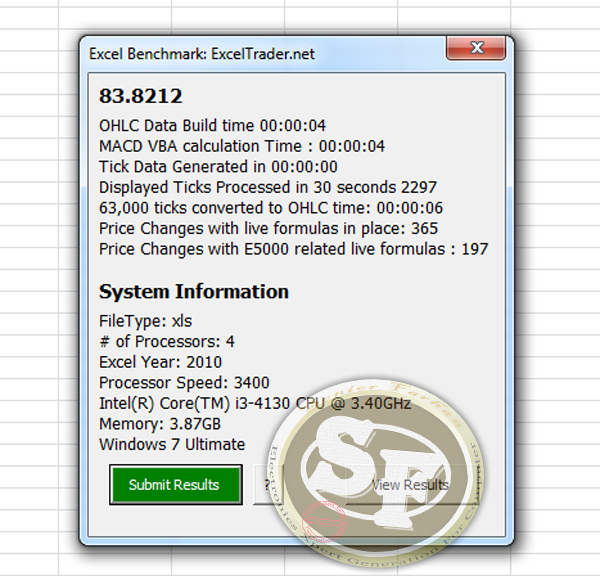Click 'Price Changes with E5000 related live formulas' line

point(293,249)
